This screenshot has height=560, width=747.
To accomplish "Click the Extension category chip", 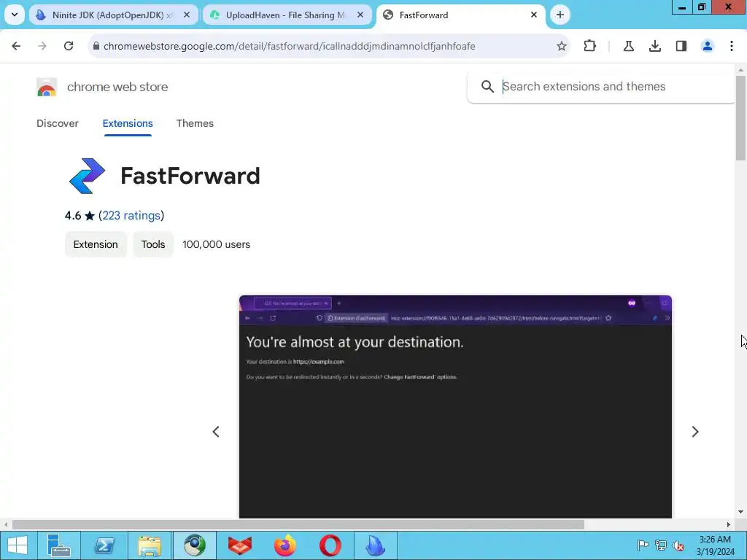I will 96,244.
